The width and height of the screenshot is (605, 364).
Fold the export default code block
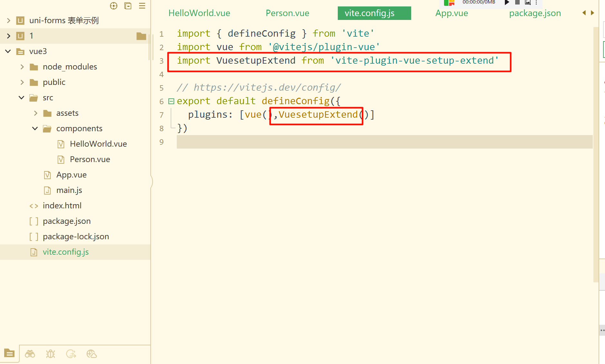point(171,101)
